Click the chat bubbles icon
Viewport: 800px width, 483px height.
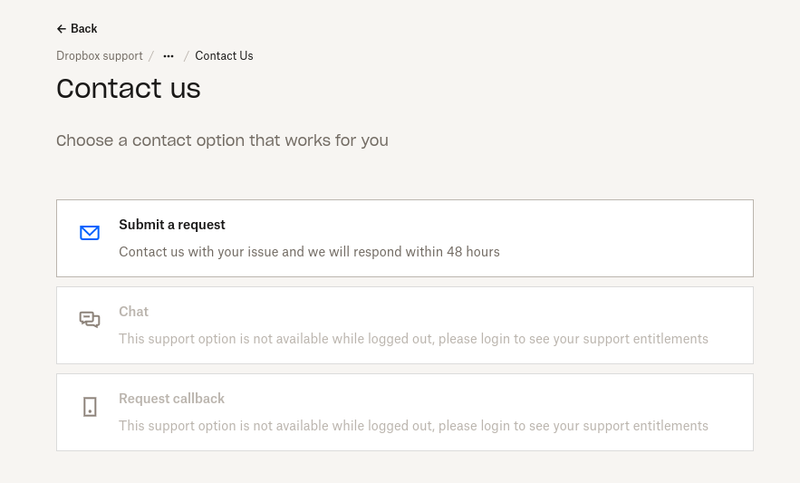click(x=90, y=320)
